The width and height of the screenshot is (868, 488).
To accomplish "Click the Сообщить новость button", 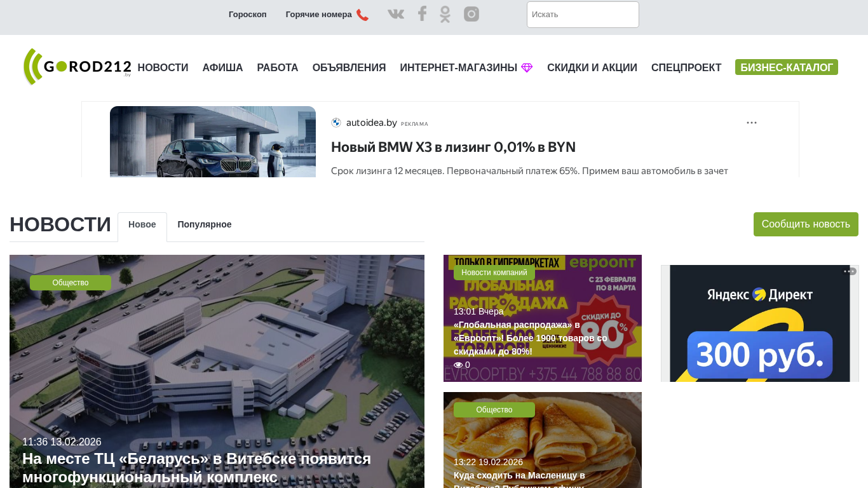I will [806, 224].
